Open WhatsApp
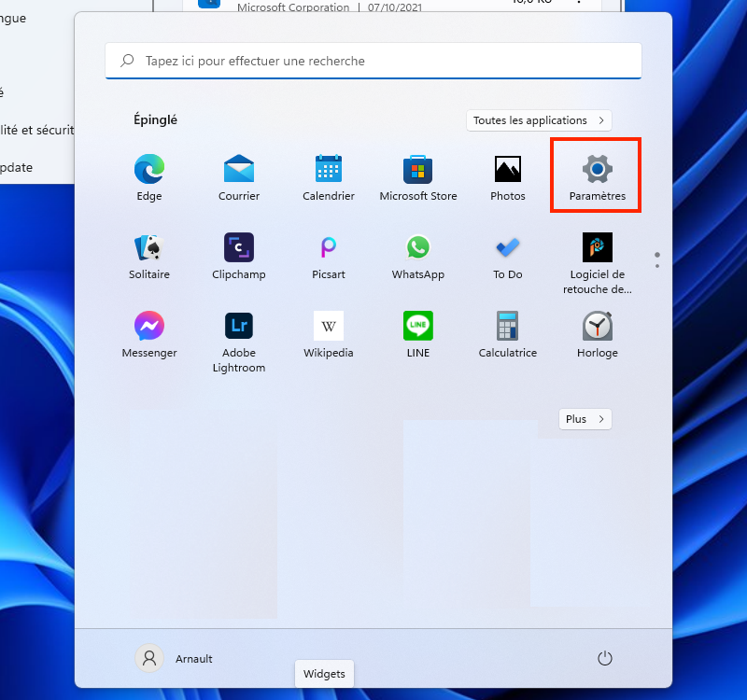 417,256
